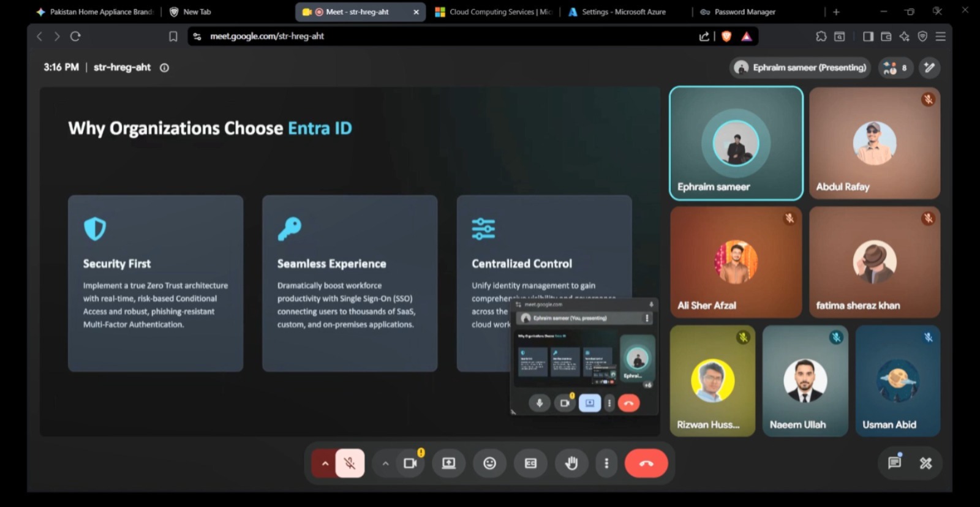Select Abdul Rafay's participant tile
Viewport: 980px width, 507px height.
(875, 143)
